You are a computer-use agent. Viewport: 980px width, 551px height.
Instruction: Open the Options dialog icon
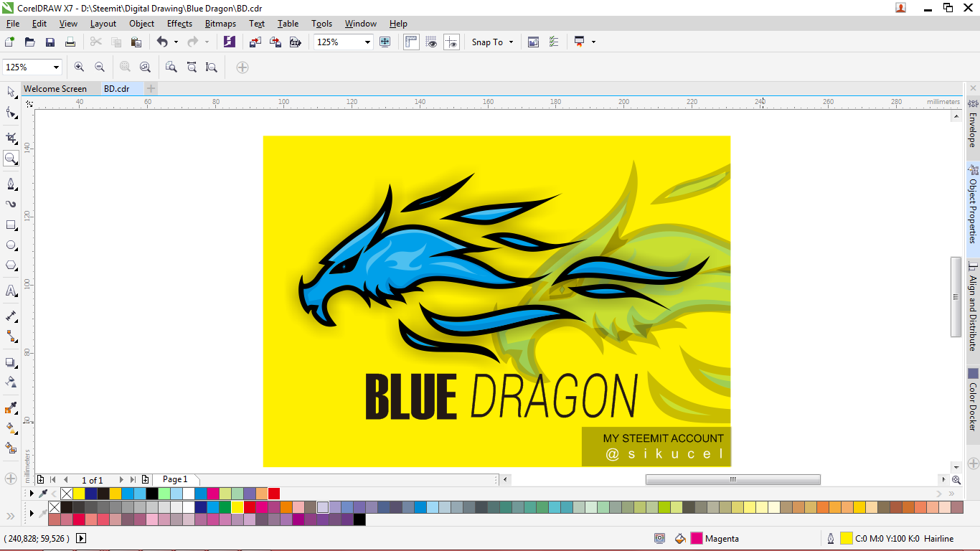pos(554,42)
